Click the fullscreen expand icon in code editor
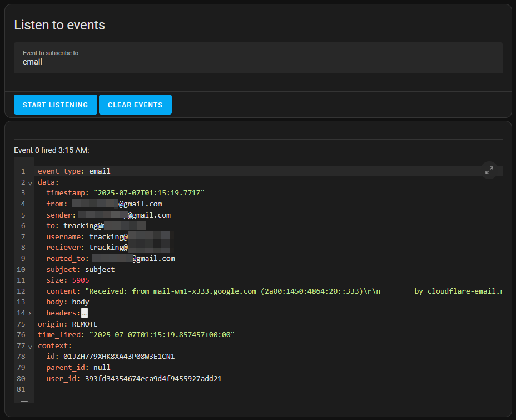The width and height of the screenshot is (516, 420). (489, 170)
